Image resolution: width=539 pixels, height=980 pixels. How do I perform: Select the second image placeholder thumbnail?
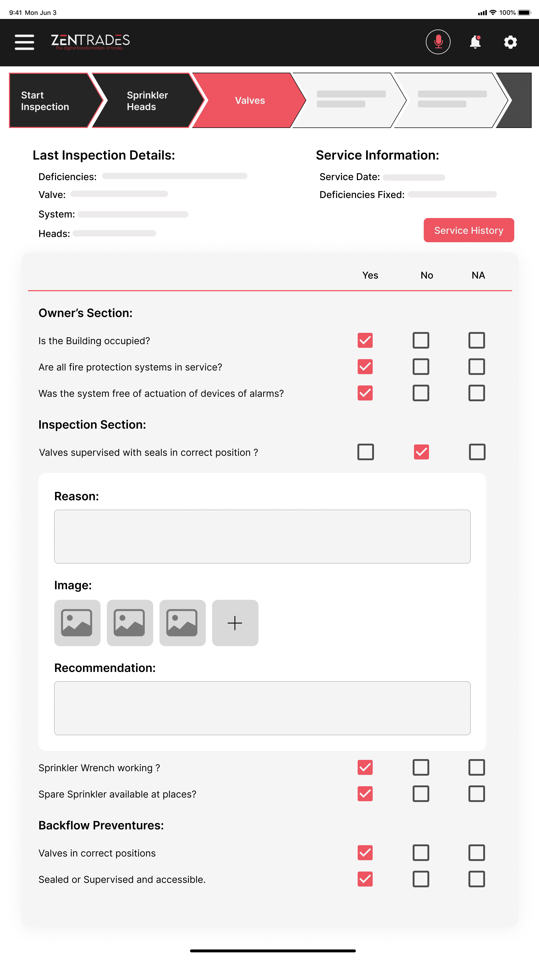tap(130, 623)
